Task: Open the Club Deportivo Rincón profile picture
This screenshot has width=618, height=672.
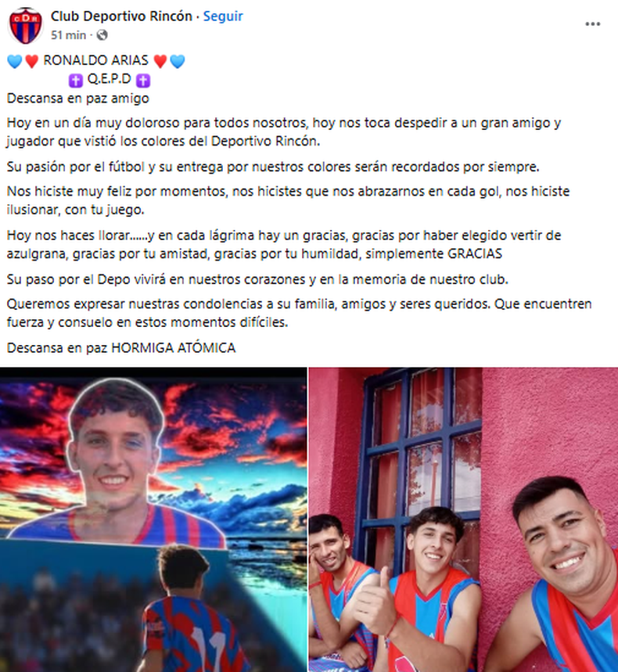Action: [26, 25]
